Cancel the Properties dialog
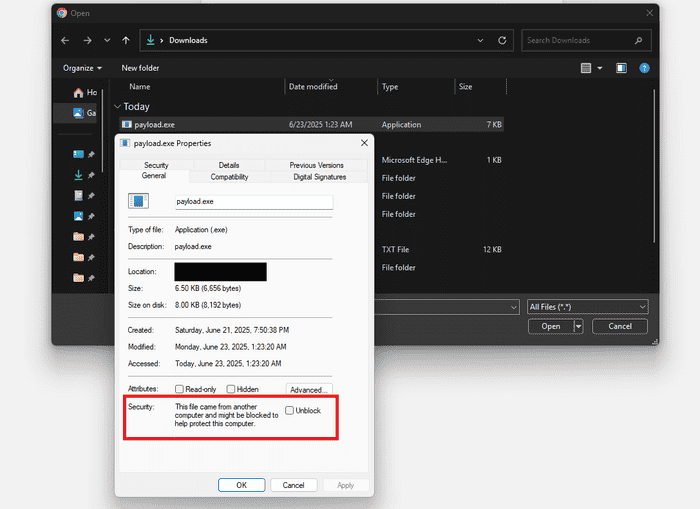The image size is (700, 509). (293, 485)
